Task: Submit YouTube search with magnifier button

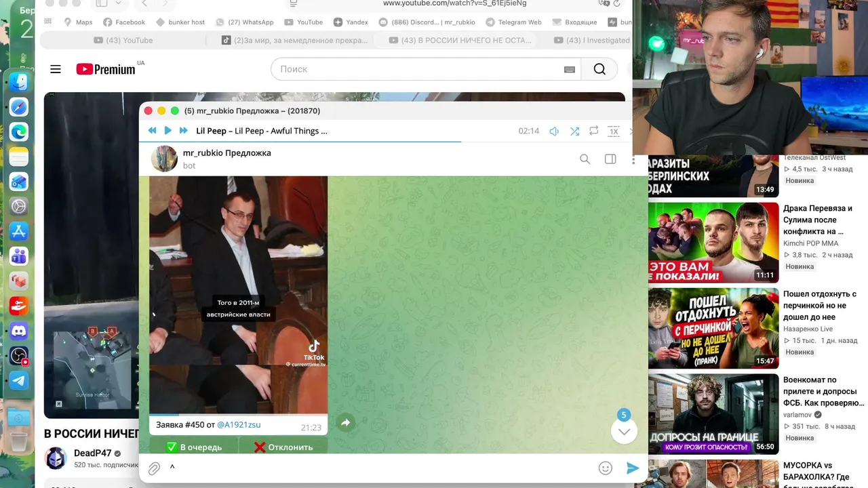Action: coord(599,69)
